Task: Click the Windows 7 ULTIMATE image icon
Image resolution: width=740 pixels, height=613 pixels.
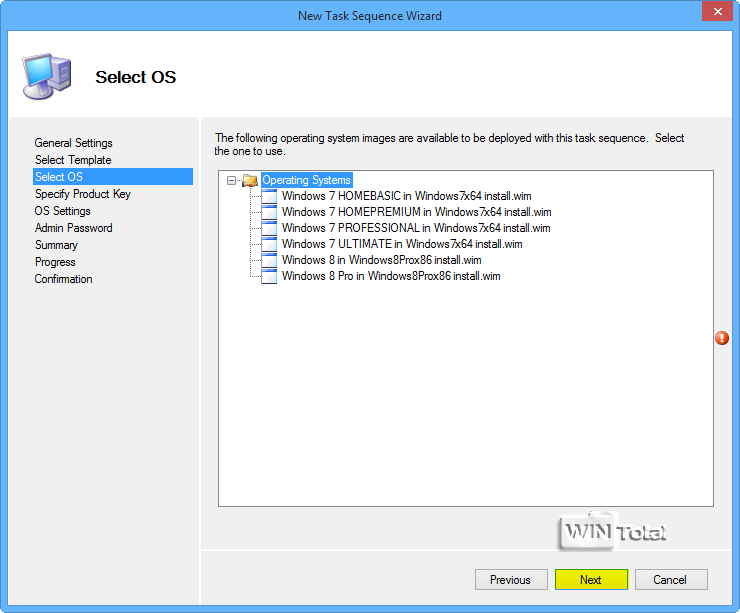Action: pos(269,244)
